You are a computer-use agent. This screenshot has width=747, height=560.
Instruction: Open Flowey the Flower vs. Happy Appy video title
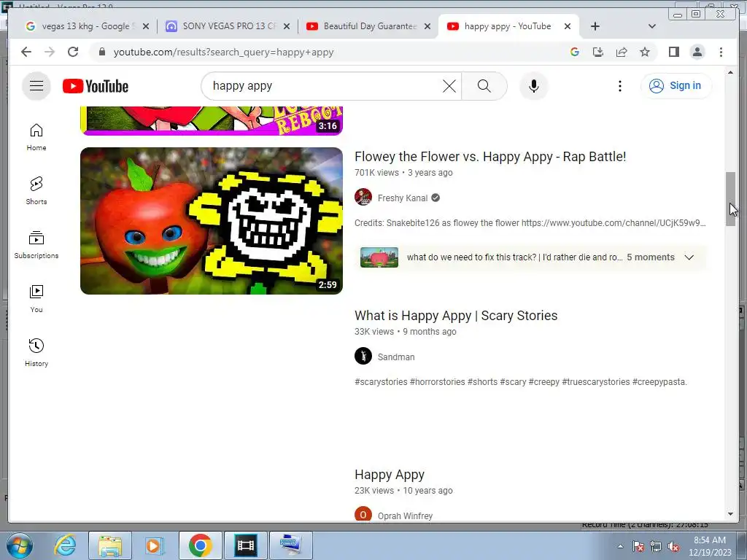pyautogui.click(x=490, y=157)
